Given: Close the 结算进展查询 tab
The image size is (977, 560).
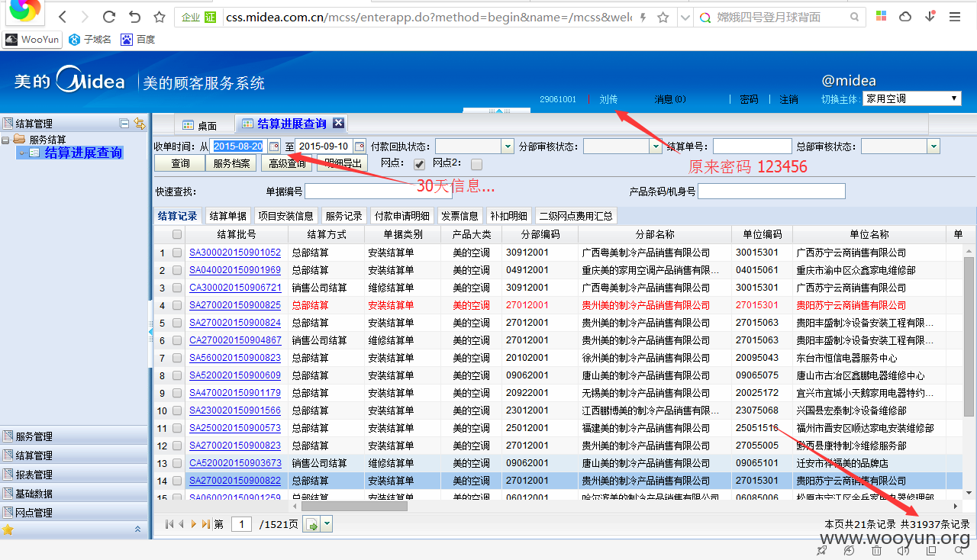Looking at the screenshot, I should 338,123.
